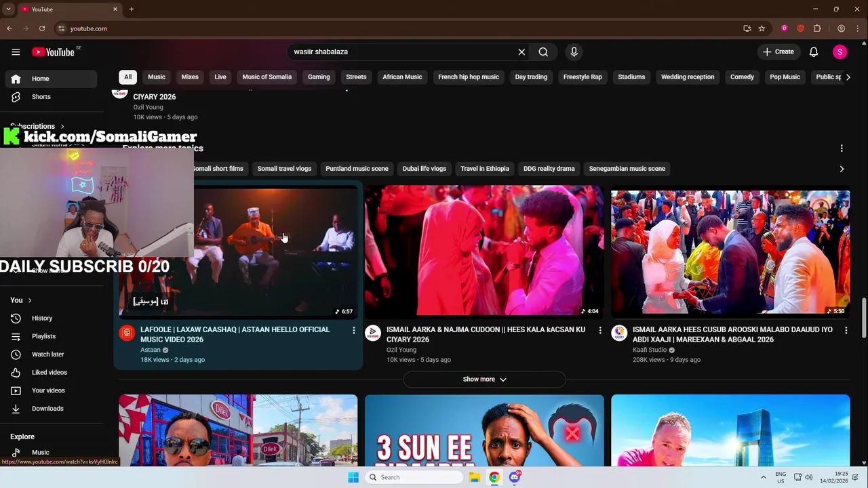Show more filter chips with right arrow

(x=848, y=77)
